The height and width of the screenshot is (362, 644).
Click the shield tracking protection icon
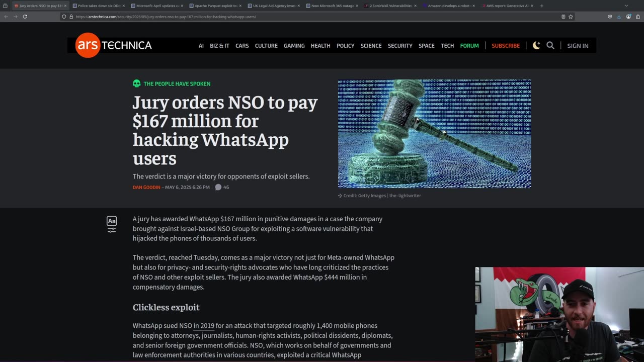64,17
